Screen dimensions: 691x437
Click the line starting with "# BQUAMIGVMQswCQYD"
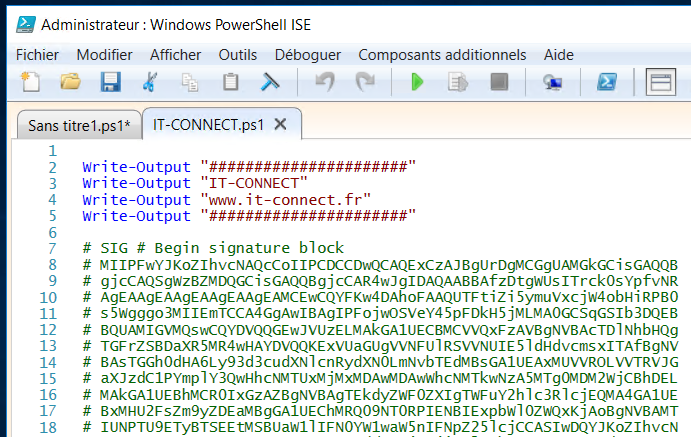(x=380, y=330)
